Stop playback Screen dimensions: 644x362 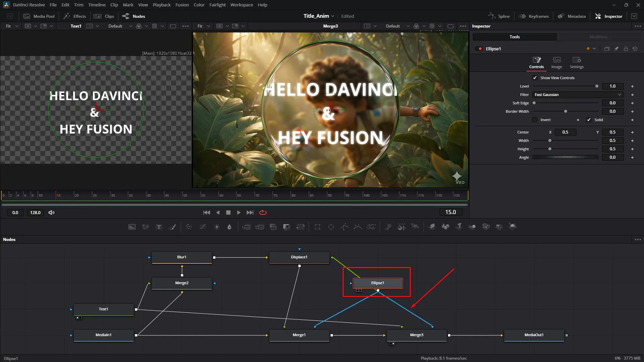[x=228, y=212]
